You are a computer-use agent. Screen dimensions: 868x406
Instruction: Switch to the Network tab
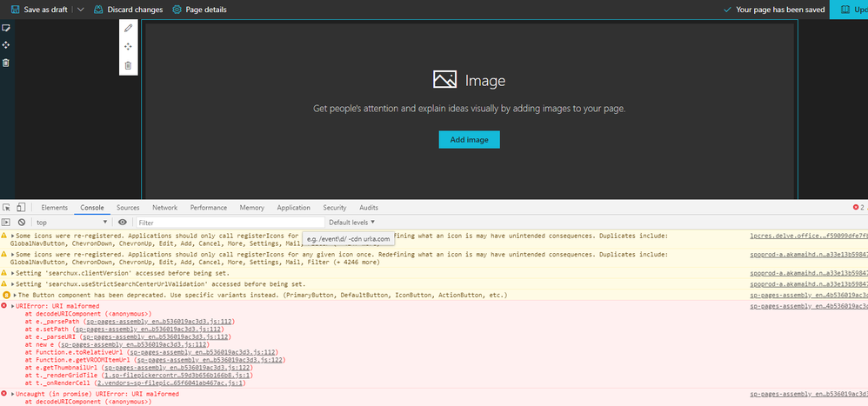click(x=165, y=208)
